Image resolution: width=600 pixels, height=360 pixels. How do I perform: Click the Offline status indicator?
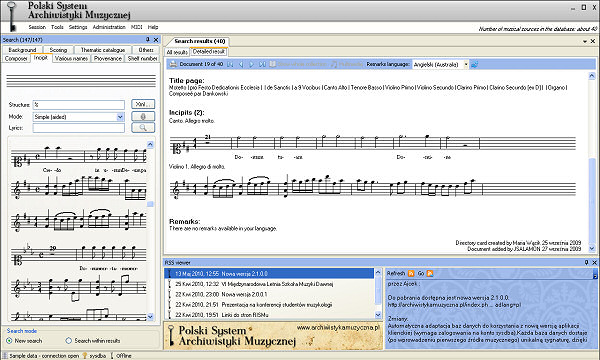[121, 356]
